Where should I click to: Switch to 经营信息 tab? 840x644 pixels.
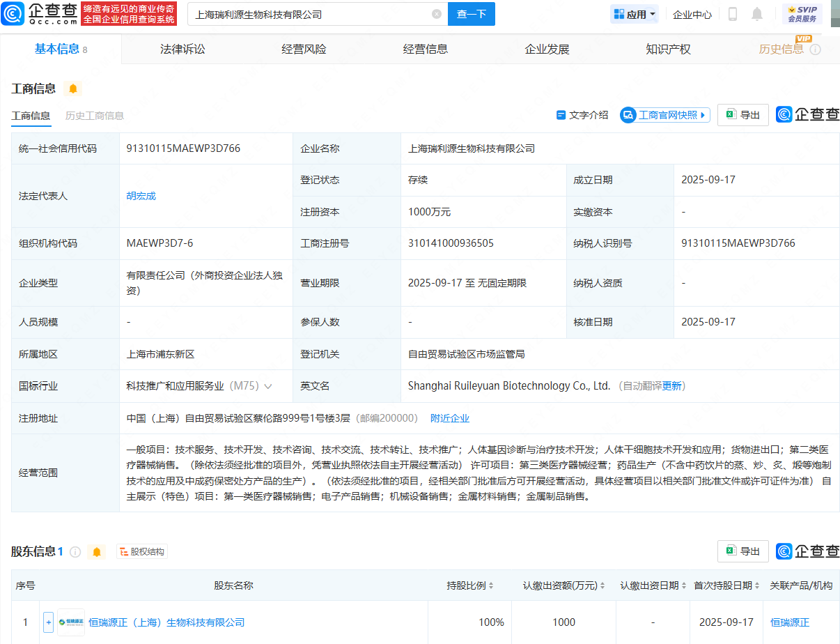426,49
